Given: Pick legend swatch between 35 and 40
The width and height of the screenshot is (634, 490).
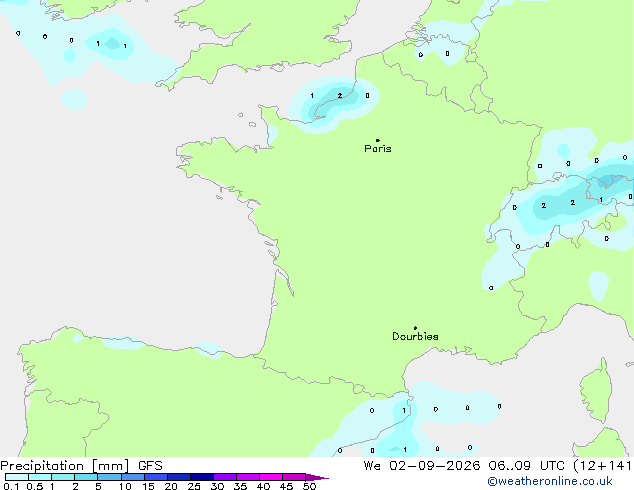Looking at the screenshot, I should point(248,477).
